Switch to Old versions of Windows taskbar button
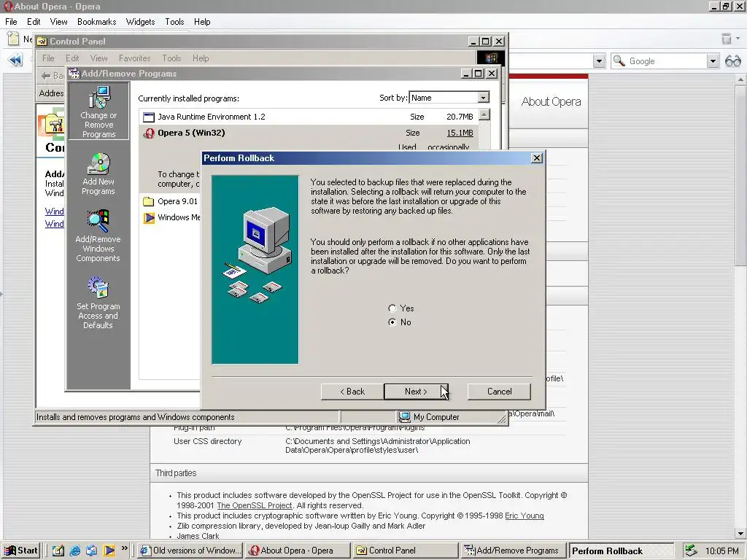Screen dimensions: 747x560 coord(190,551)
